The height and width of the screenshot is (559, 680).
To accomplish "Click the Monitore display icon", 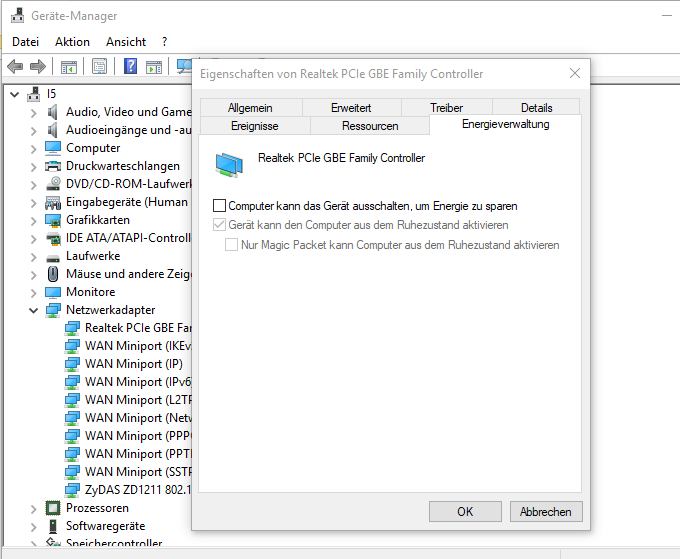I will (53, 292).
